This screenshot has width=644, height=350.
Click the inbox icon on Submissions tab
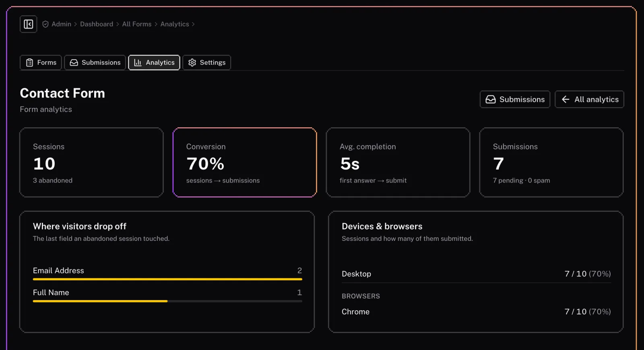(74, 62)
